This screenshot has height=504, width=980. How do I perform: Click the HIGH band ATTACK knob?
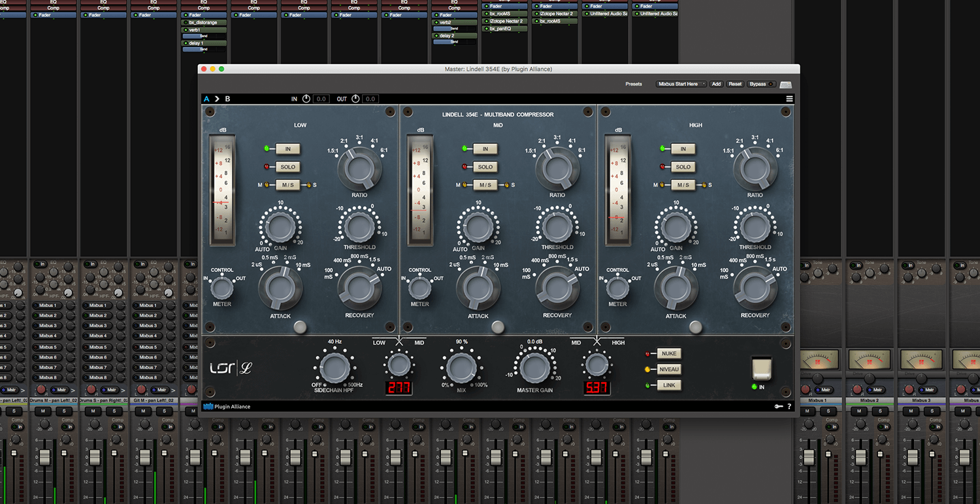(676, 288)
